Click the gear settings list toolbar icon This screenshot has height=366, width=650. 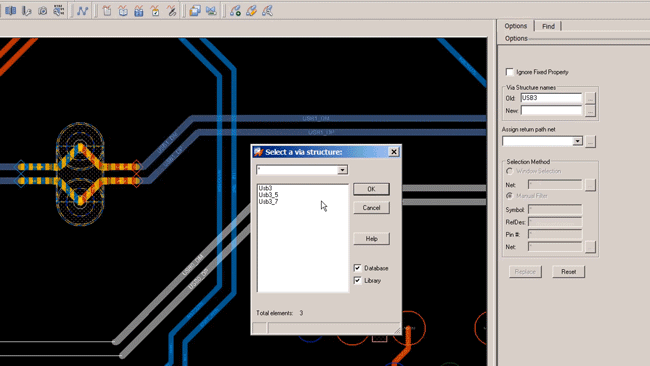[58, 11]
